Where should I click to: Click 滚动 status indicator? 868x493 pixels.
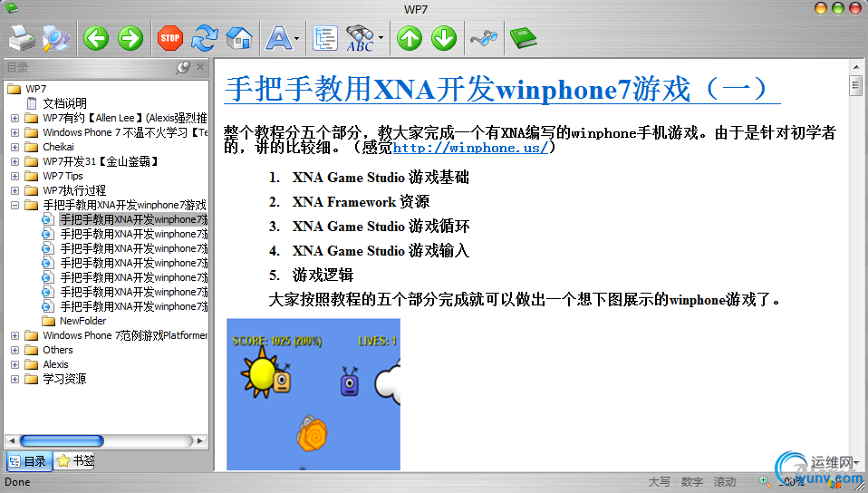point(725,482)
